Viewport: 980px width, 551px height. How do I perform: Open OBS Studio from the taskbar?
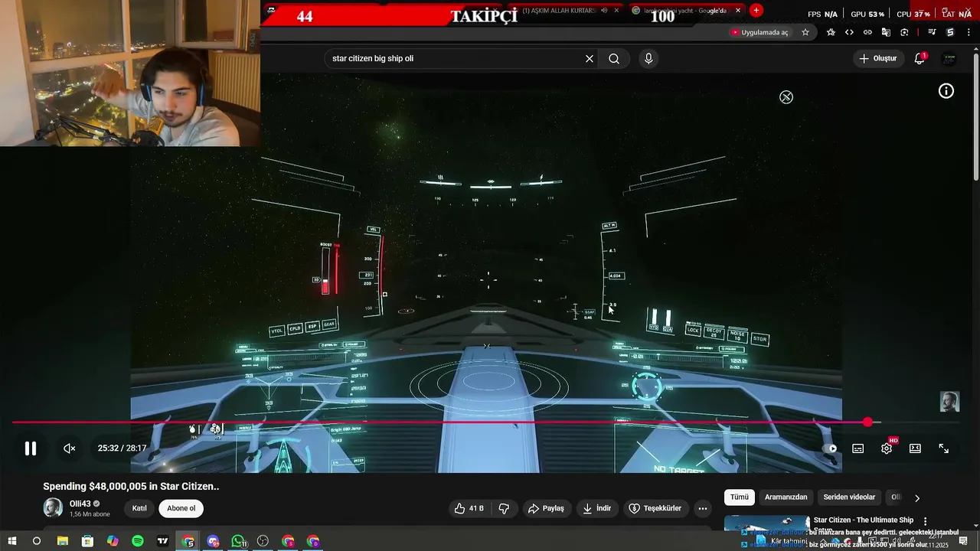tap(263, 542)
